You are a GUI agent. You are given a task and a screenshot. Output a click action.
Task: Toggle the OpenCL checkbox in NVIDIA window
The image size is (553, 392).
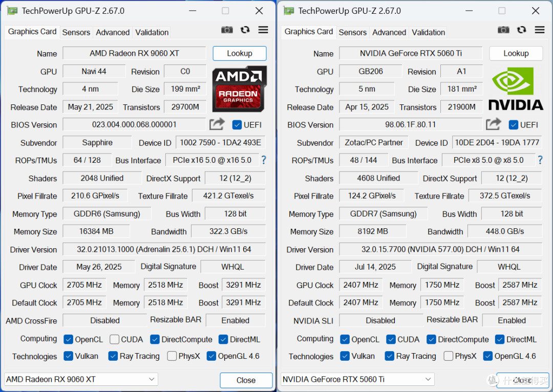point(345,339)
